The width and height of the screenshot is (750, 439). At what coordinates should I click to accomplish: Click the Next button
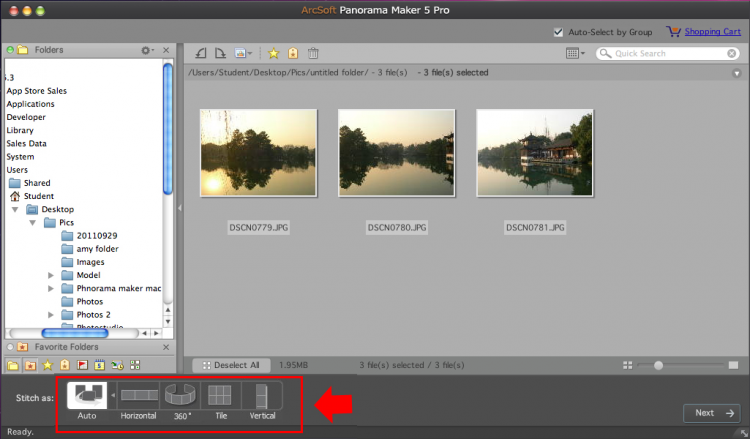[x=712, y=413]
